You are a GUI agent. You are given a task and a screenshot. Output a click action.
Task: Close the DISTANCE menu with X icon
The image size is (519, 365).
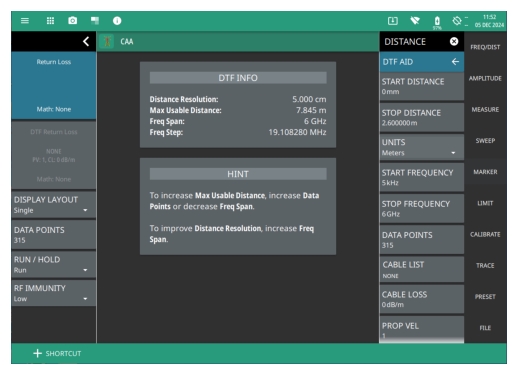(454, 41)
